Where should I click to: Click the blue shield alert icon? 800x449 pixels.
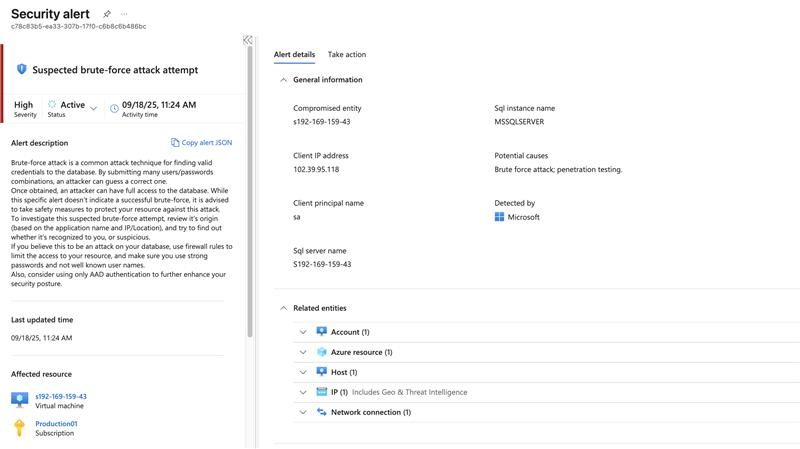point(21,69)
